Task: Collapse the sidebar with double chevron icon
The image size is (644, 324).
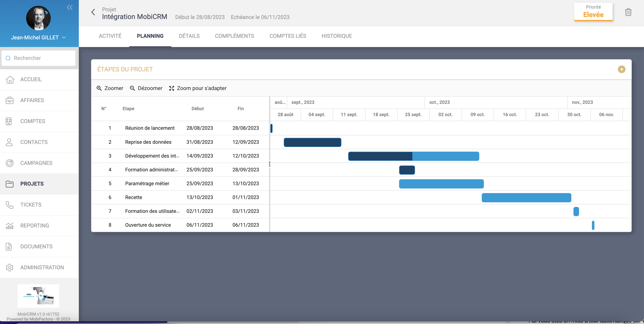Action: (70, 7)
